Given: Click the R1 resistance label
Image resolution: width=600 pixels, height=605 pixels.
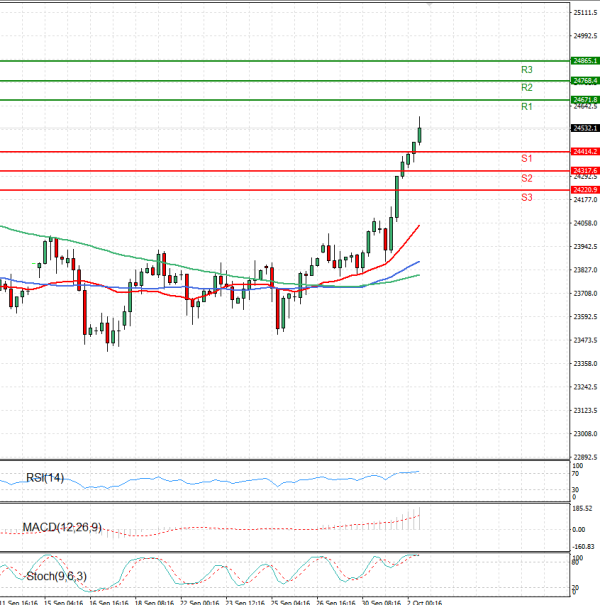Looking at the screenshot, I should 526,107.
